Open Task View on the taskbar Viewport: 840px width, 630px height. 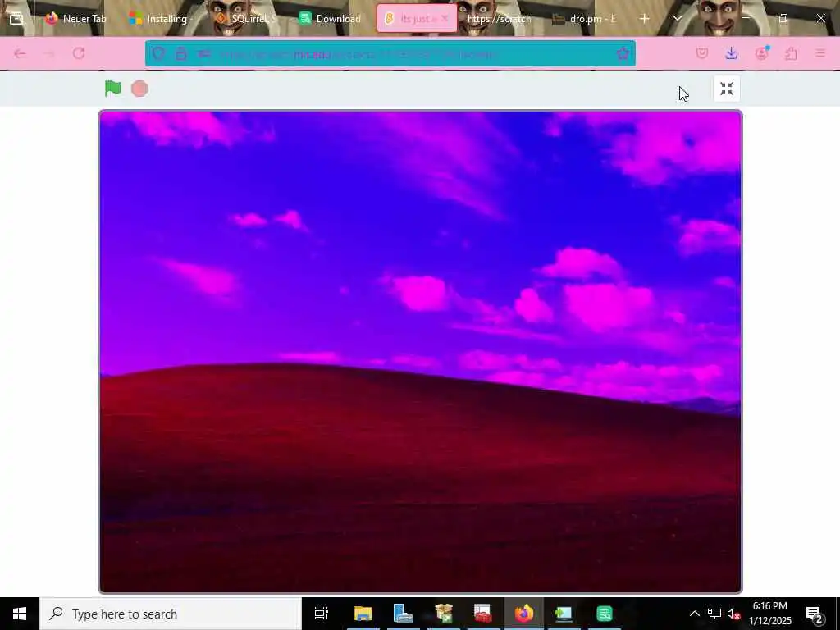coord(321,614)
